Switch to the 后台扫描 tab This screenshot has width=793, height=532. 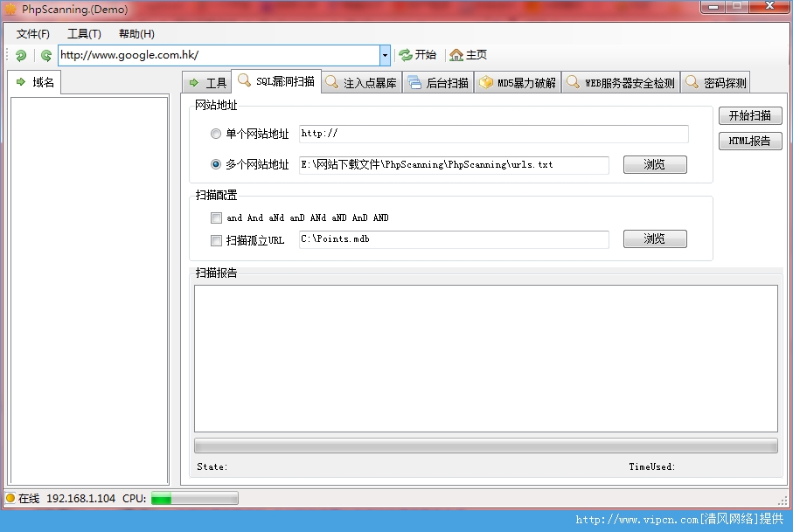click(439, 83)
